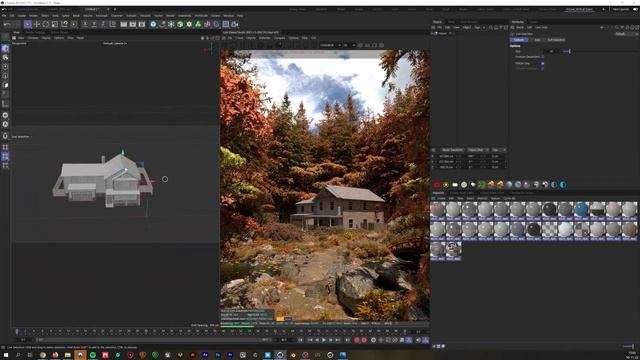Click the Coordinate System toolbar icon
The height and width of the screenshot is (360, 640).
[112, 24]
